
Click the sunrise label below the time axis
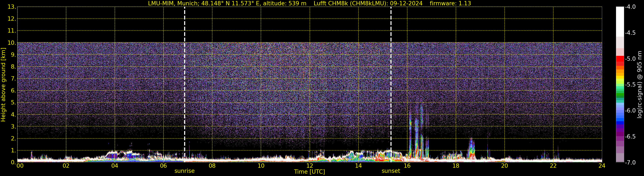click(185, 171)
